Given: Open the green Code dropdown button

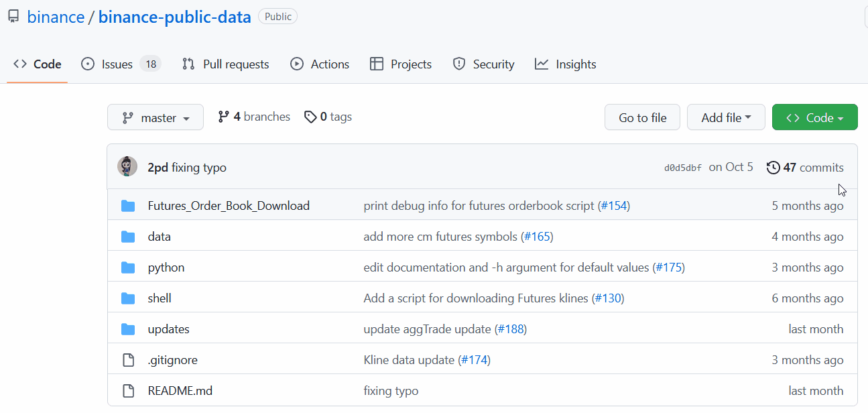Looking at the screenshot, I should click(814, 118).
